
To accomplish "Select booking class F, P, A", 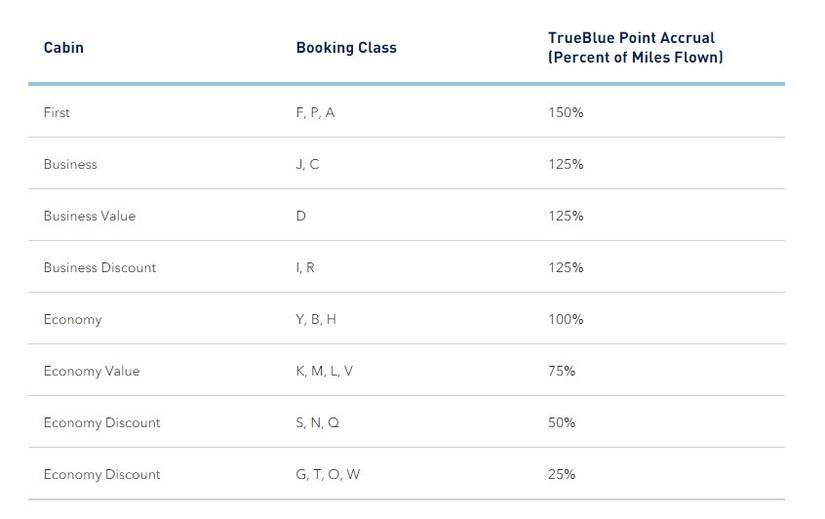I will [x=315, y=113].
